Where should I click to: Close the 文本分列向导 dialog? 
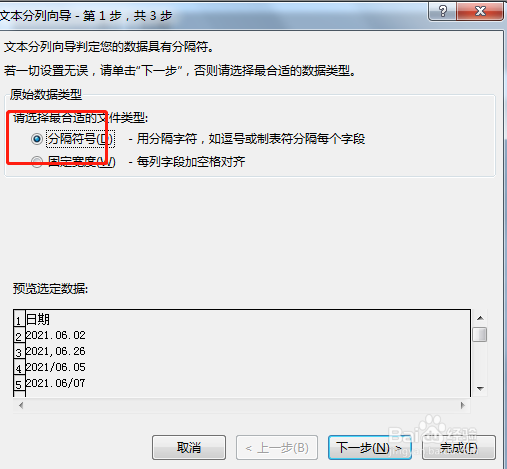(480, 11)
